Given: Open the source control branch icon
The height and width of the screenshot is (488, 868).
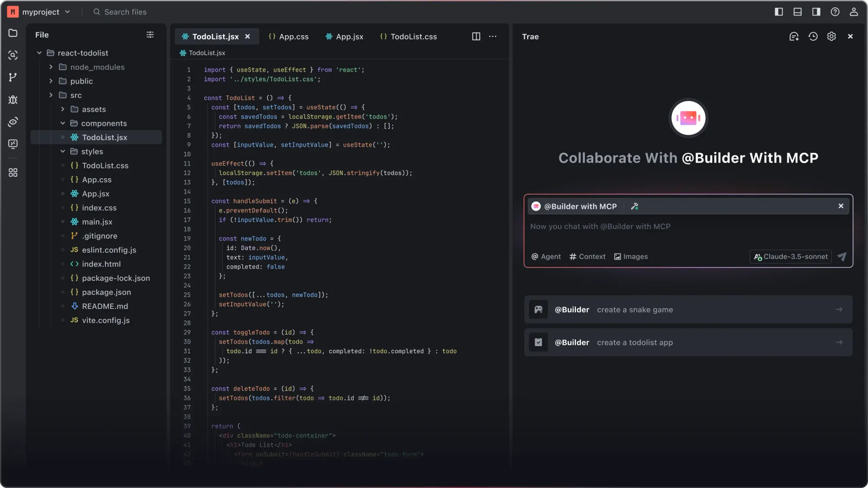Looking at the screenshot, I should pos(13,77).
